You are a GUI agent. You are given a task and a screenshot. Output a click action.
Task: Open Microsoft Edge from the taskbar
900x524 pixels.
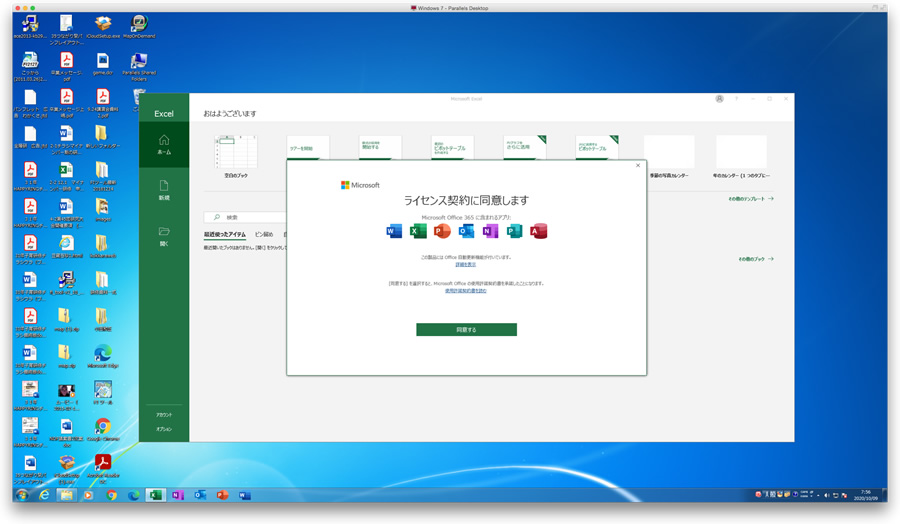133,495
